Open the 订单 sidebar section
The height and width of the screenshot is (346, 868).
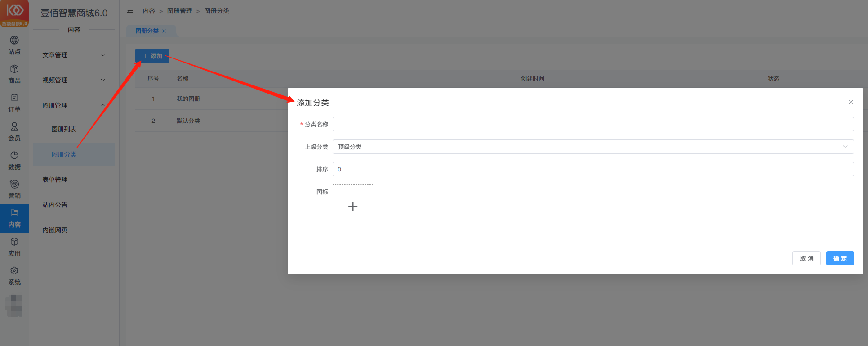[14, 103]
